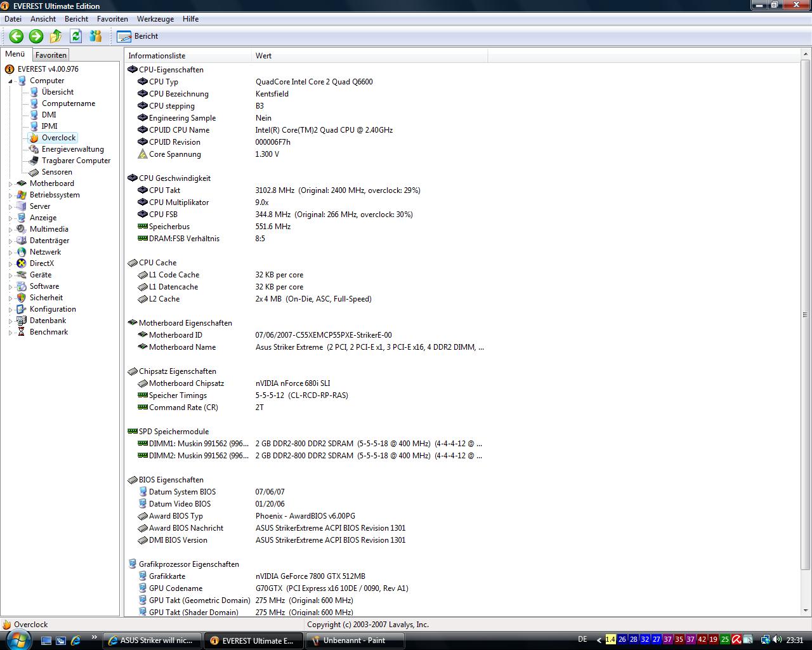Switch to ASUS Striker taskbar window

coord(152,640)
